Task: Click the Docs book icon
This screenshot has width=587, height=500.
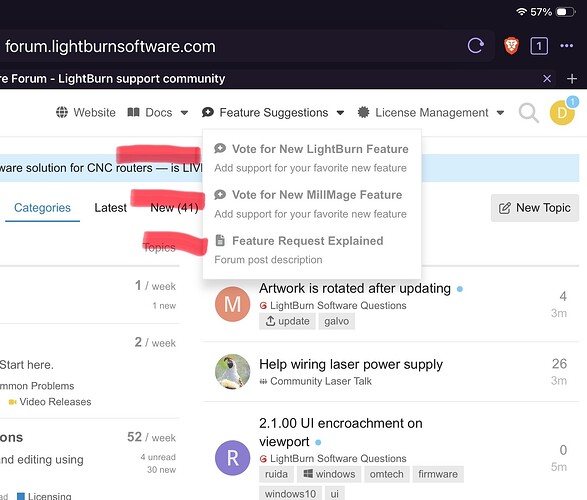Action: [x=133, y=112]
